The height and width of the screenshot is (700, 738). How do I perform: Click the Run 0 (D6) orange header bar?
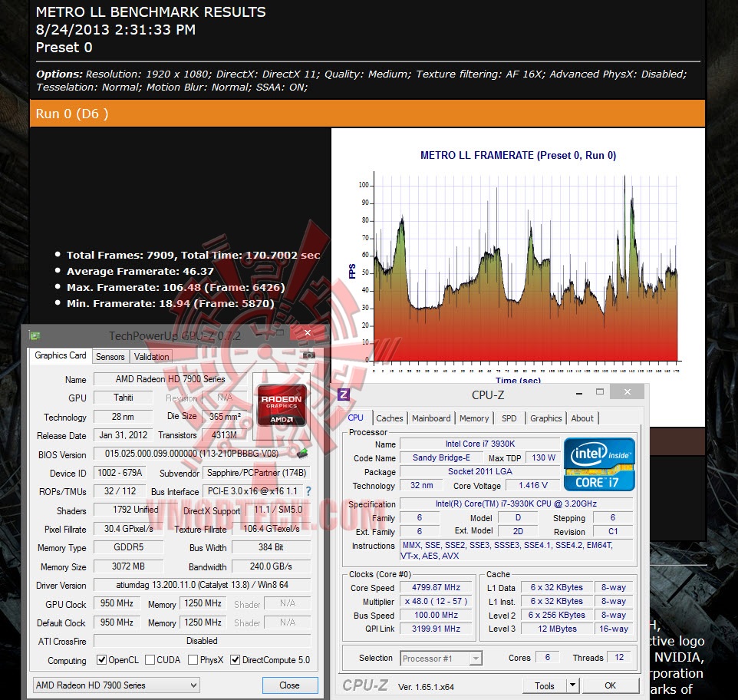[367, 114]
